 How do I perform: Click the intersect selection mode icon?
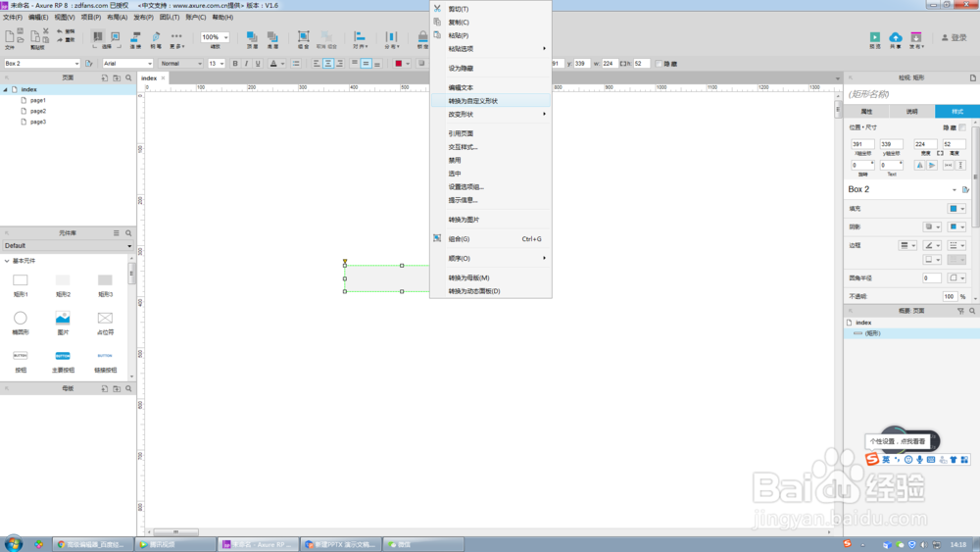[97, 37]
